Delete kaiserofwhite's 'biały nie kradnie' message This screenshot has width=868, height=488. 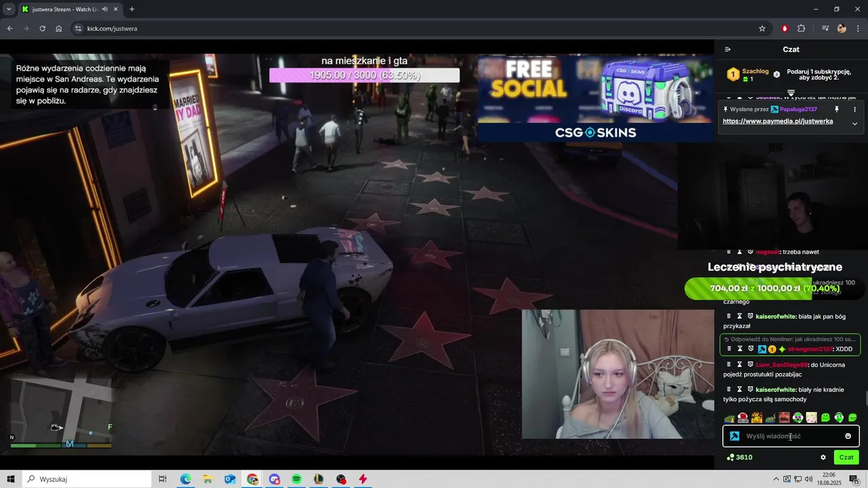tap(729, 390)
